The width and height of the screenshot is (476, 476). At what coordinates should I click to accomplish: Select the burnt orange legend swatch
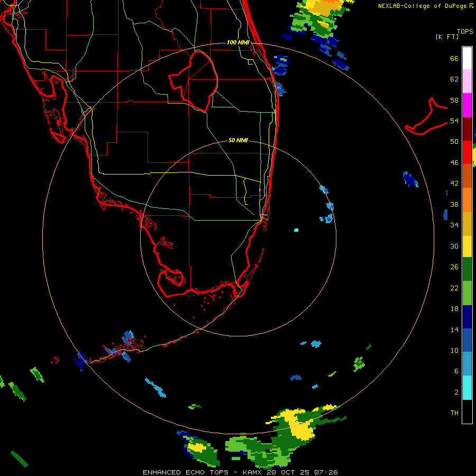pos(467,176)
